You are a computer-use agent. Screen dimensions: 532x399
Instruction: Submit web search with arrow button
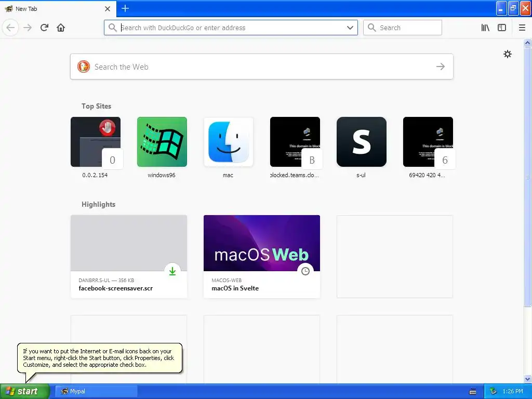[441, 66]
